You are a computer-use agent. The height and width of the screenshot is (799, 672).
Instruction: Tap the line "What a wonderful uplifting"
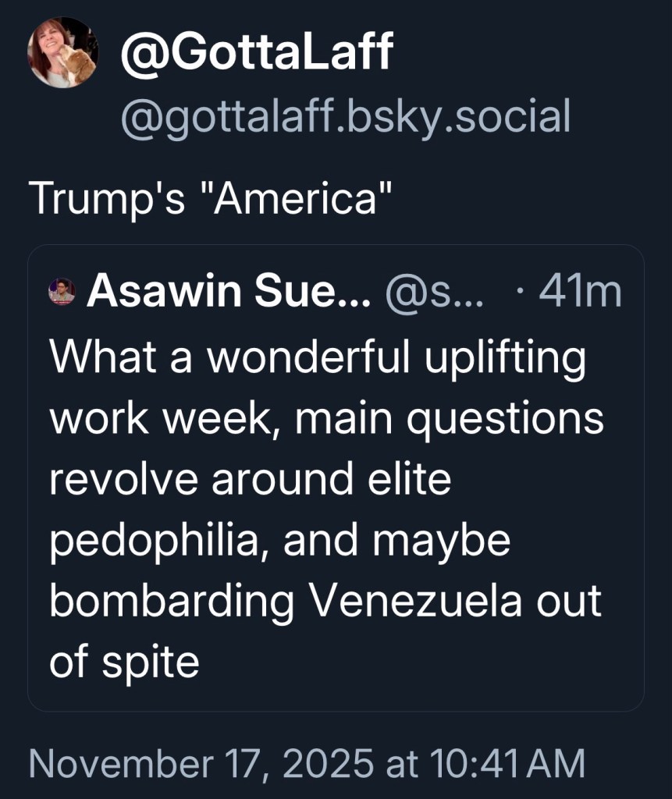(317, 358)
